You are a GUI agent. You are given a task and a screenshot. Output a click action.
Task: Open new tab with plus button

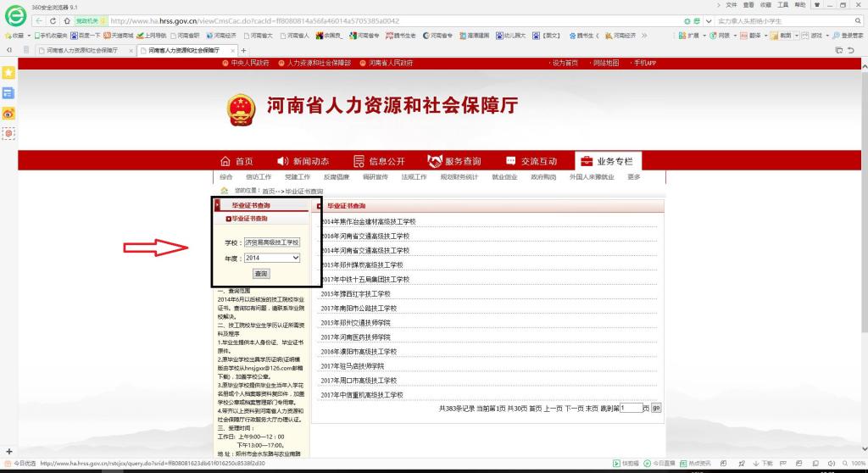pos(243,50)
